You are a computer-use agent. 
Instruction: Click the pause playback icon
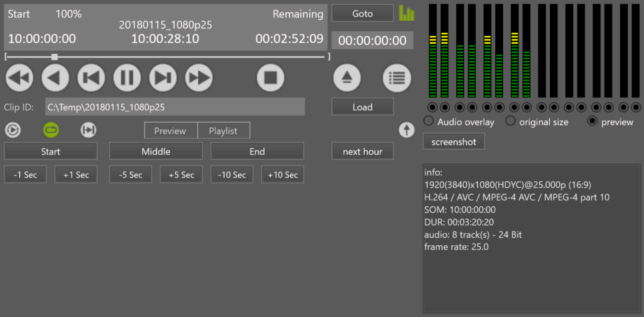[x=126, y=78]
